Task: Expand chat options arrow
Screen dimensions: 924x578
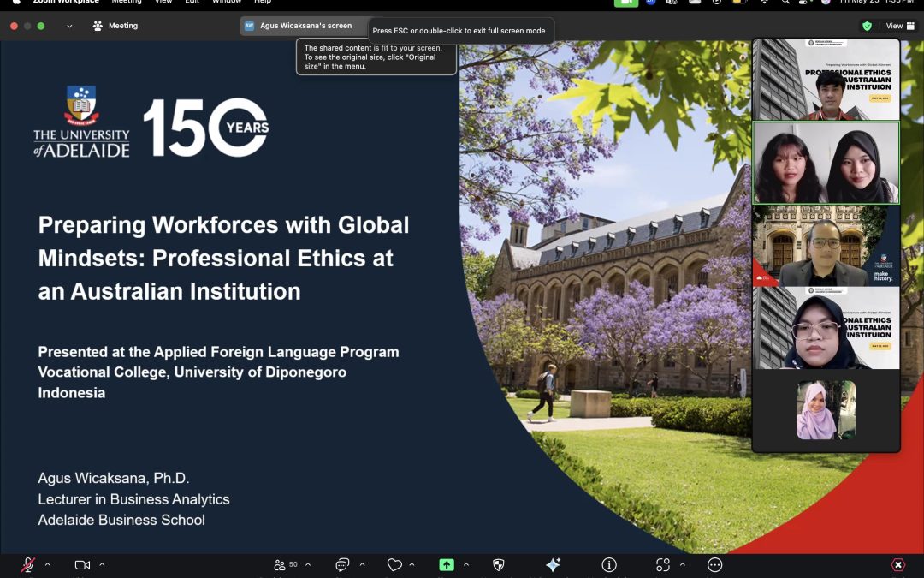Action: coord(362,564)
